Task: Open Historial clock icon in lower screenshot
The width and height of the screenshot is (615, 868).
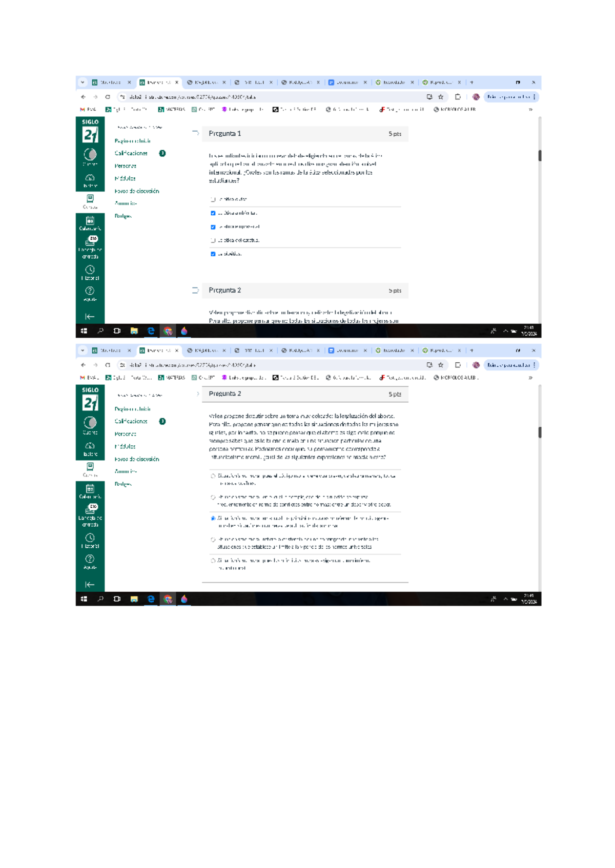Action: [90, 540]
